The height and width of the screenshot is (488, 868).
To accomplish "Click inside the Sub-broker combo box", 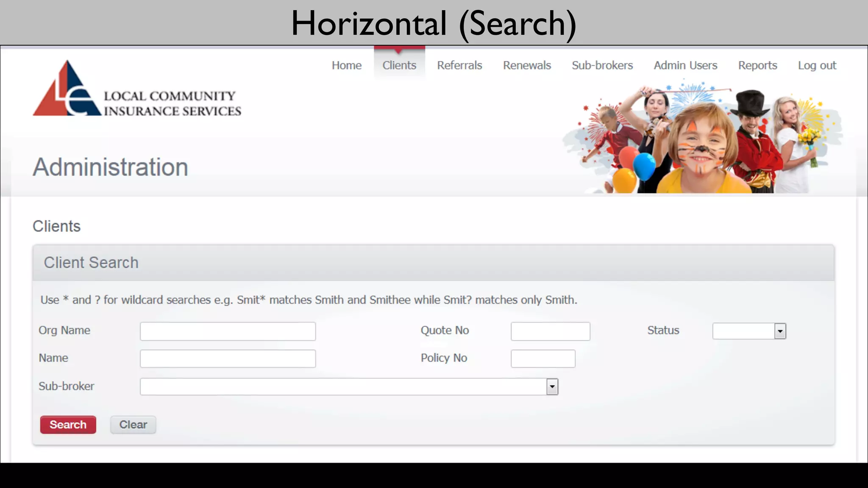I will tap(343, 387).
